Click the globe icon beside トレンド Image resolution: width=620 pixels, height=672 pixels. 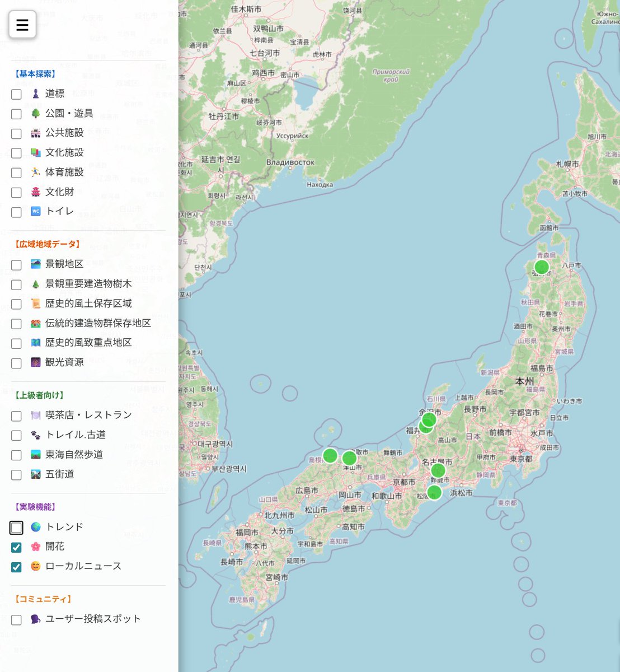tap(36, 526)
